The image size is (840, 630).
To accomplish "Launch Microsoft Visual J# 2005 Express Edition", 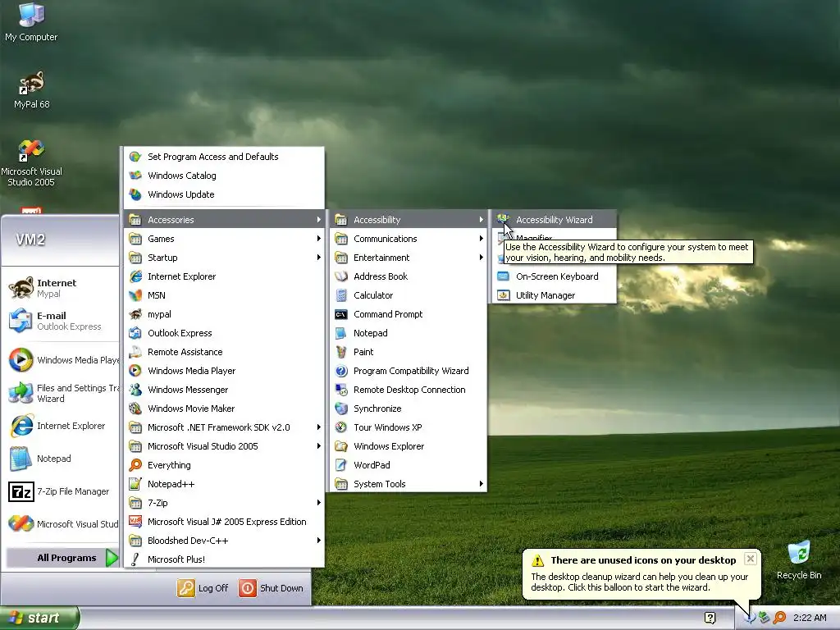I will tap(224, 522).
